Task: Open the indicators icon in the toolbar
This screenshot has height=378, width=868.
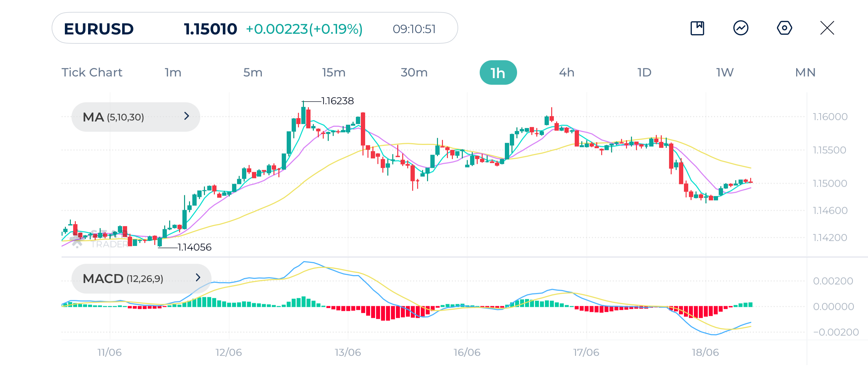Action: [741, 29]
